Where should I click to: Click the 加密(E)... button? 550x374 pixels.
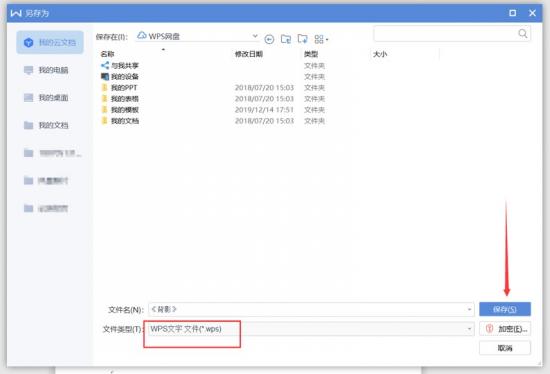pos(505,329)
